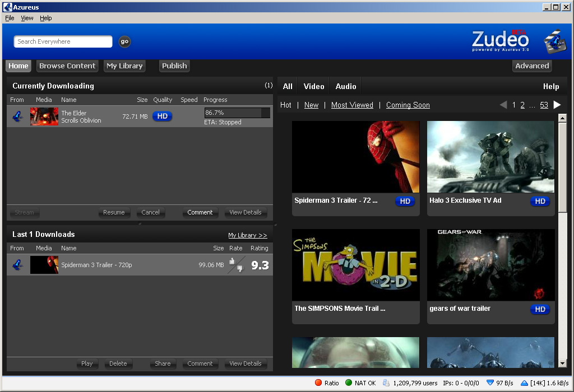Click the 86.7% download progress bar
This screenshot has width=574, height=392.
point(237,113)
